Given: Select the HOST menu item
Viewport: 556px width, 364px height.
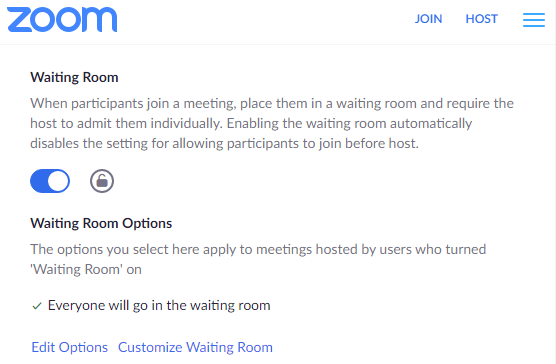Looking at the screenshot, I should tap(482, 19).
